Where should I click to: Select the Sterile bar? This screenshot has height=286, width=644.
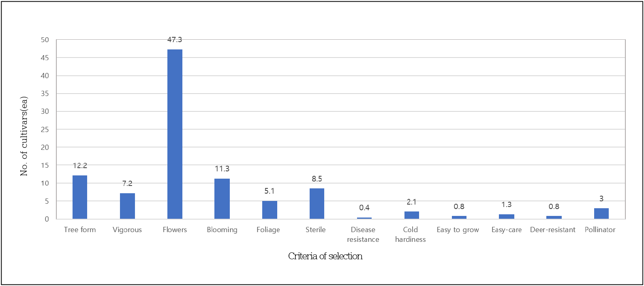point(317,204)
